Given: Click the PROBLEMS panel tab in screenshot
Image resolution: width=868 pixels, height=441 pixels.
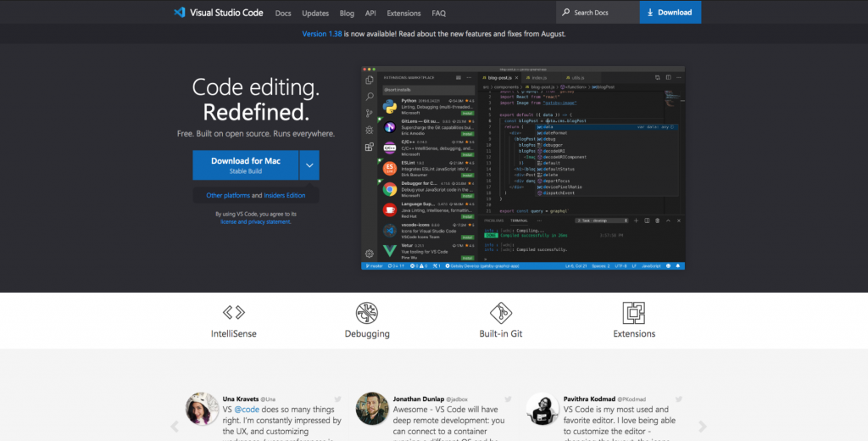Looking at the screenshot, I should tap(494, 220).
